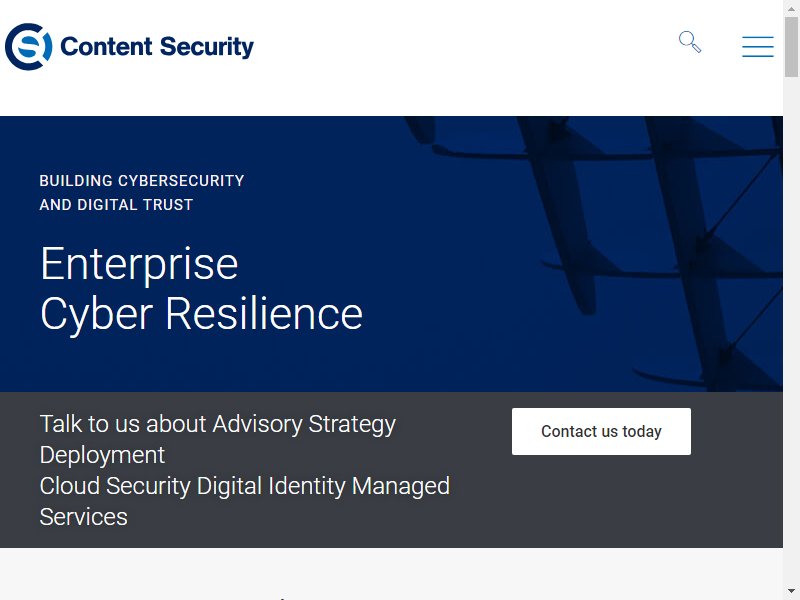Click the circular CS logo emblem
Viewport: 800px width, 600px height.
coord(29,46)
